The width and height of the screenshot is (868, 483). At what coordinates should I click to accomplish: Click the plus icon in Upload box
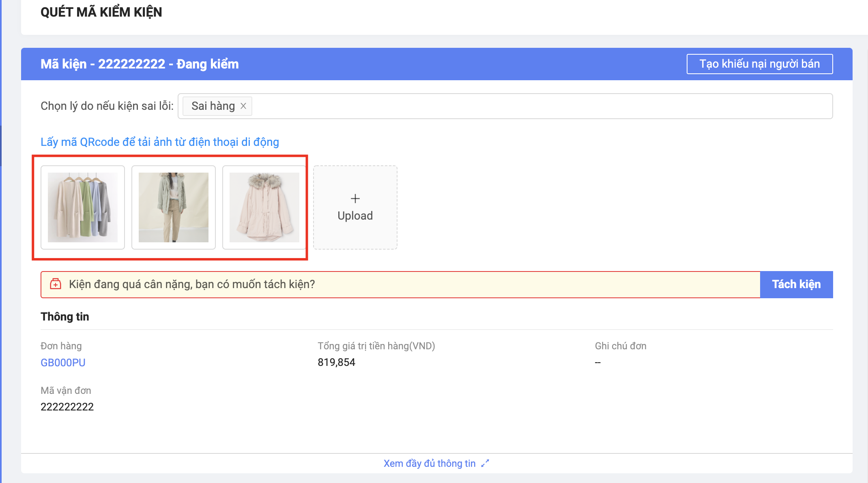355,199
